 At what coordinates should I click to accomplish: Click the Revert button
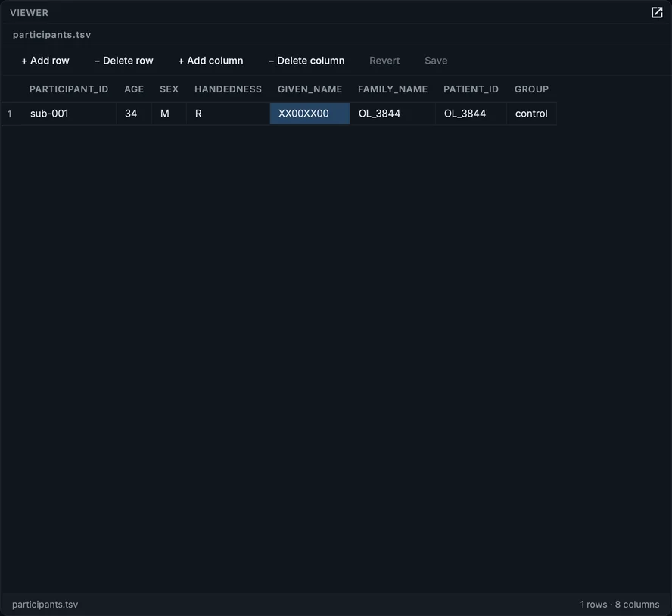(x=384, y=61)
